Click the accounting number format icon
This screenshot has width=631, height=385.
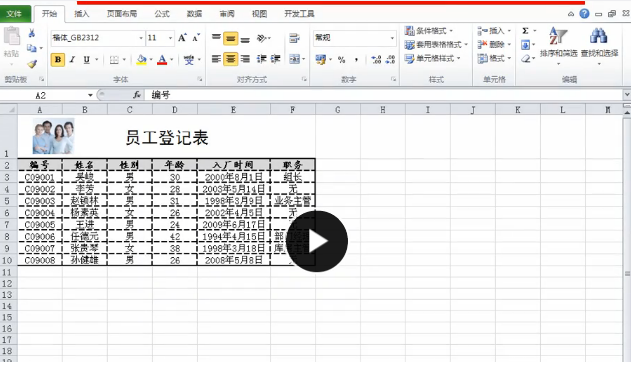tap(321, 60)
